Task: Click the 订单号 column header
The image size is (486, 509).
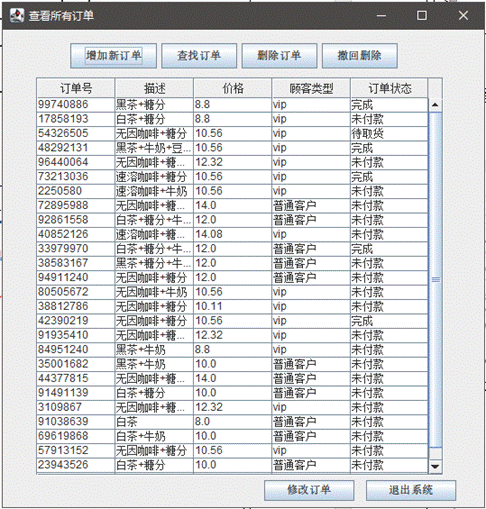Action: coord(76,88)
